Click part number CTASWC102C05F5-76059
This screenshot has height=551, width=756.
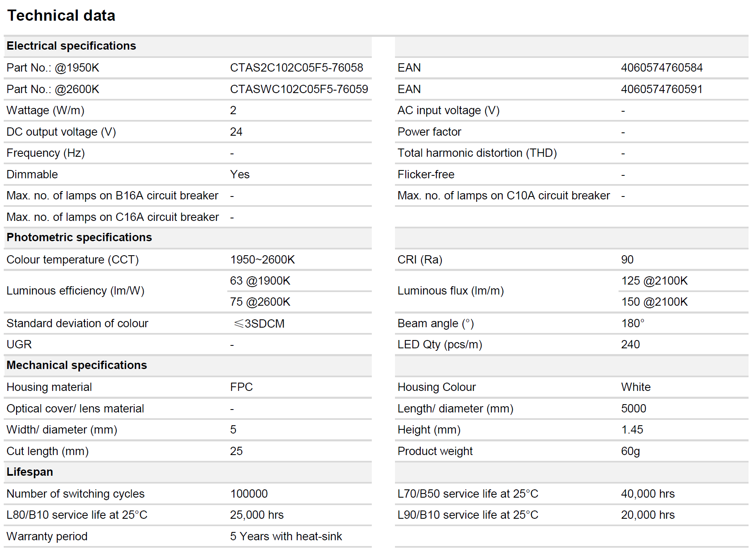(299, 89)
